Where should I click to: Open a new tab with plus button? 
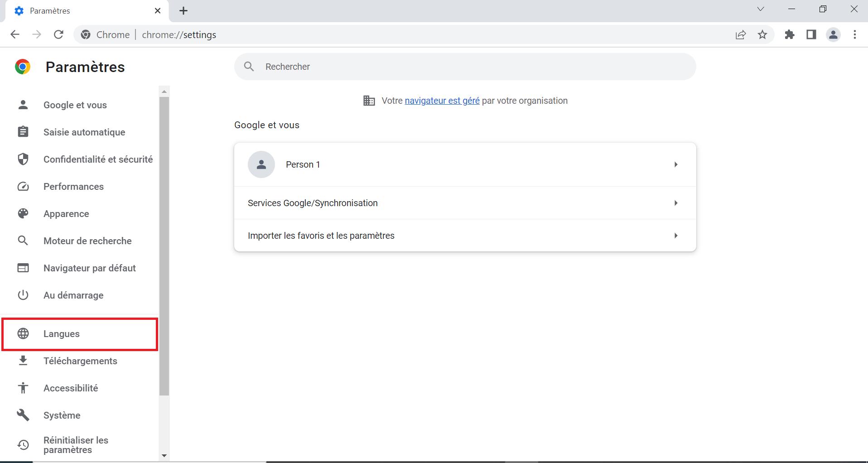click(183, 11)
